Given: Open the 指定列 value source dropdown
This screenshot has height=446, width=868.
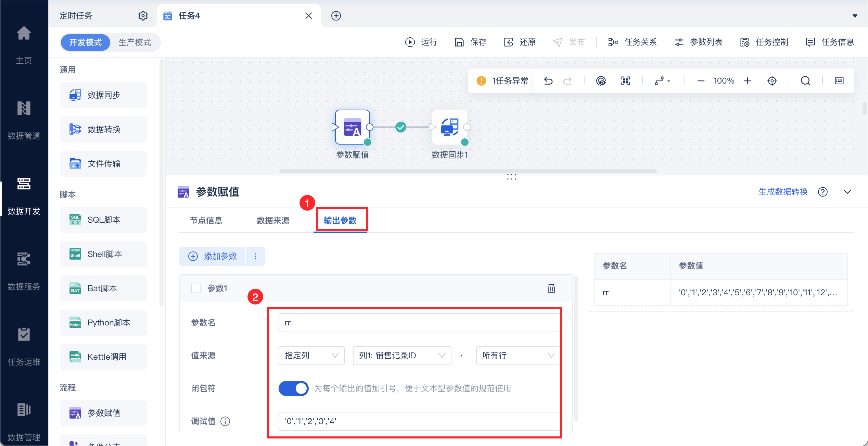Looking at the screenshot, I should 311,356.
